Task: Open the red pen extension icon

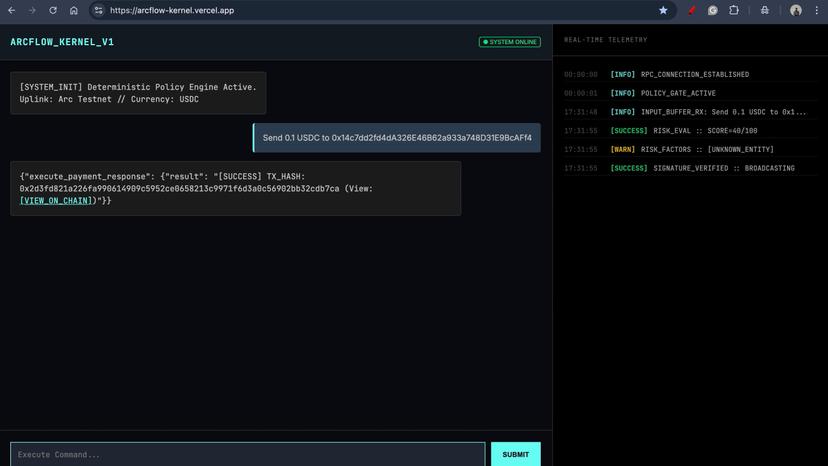Action: pyautogui.click(x=691, y=11)
